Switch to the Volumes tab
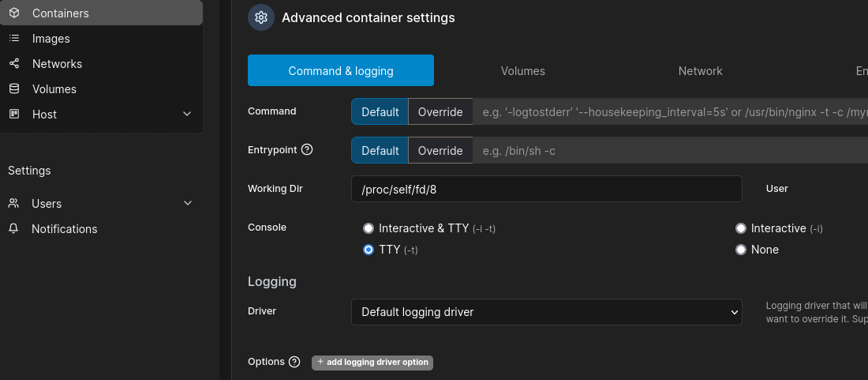The image size is (868, 380). point(522,71)
